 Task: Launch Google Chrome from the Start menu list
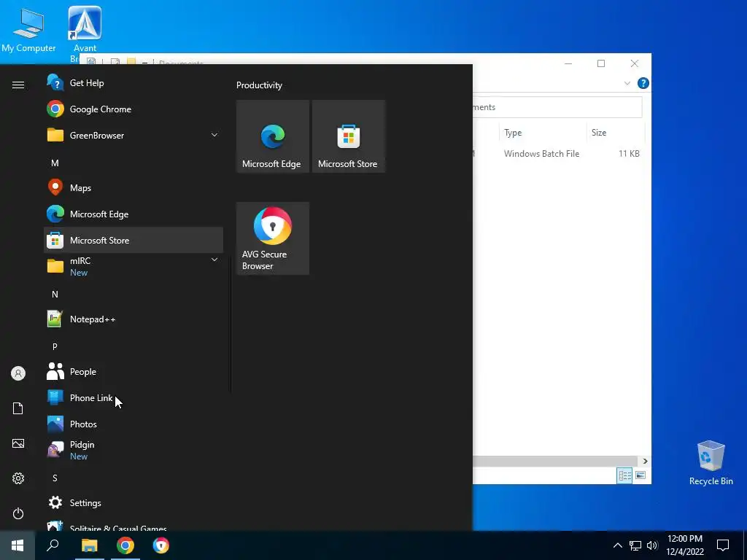pyautogui.click(x=133, y=109)
